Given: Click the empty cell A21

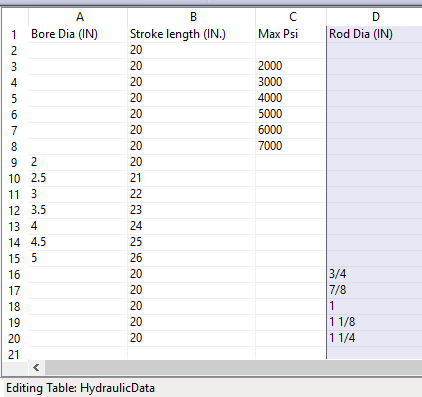Looking at the screenshot, I should click(x=78, y=353).
